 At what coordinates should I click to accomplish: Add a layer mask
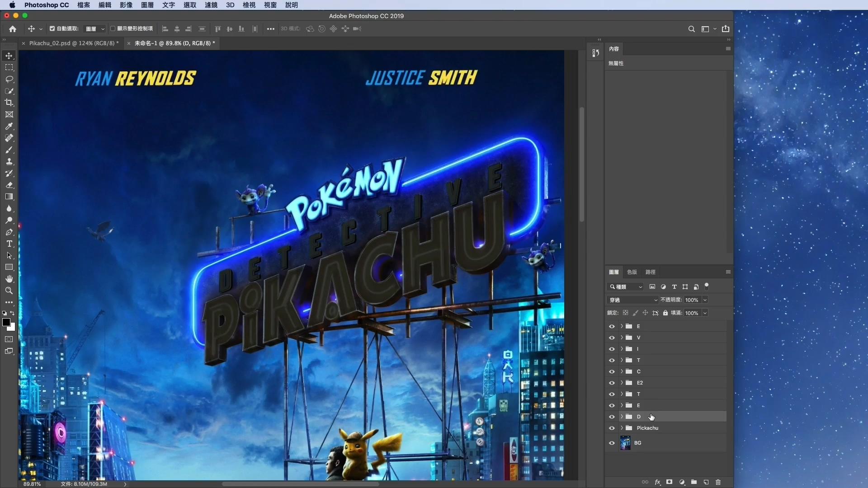point(670,482)
